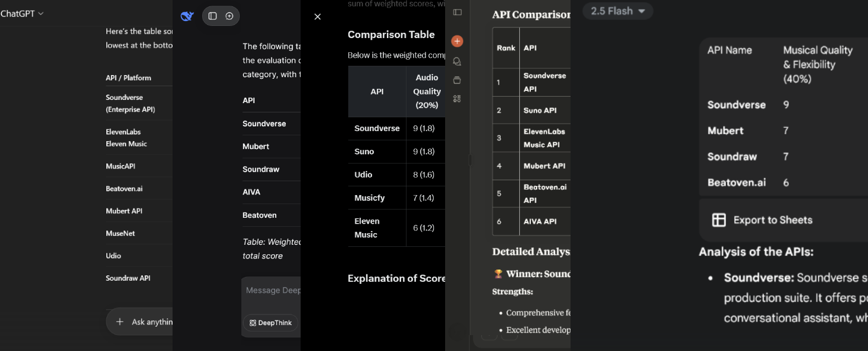Open the ChatGPT model selector dropdown
This screenshot has width=868, height=351.
click(22, 14)
